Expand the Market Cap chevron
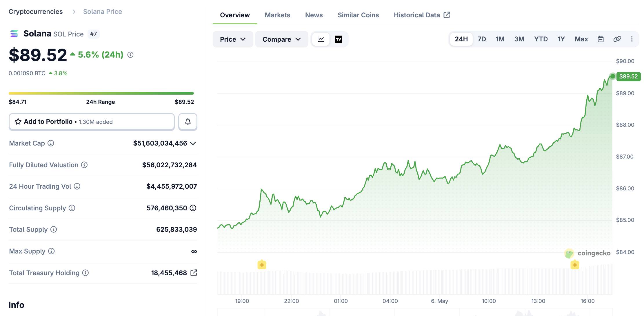The width and height of the screenshot is (644, 316). (x=193, y=143)
